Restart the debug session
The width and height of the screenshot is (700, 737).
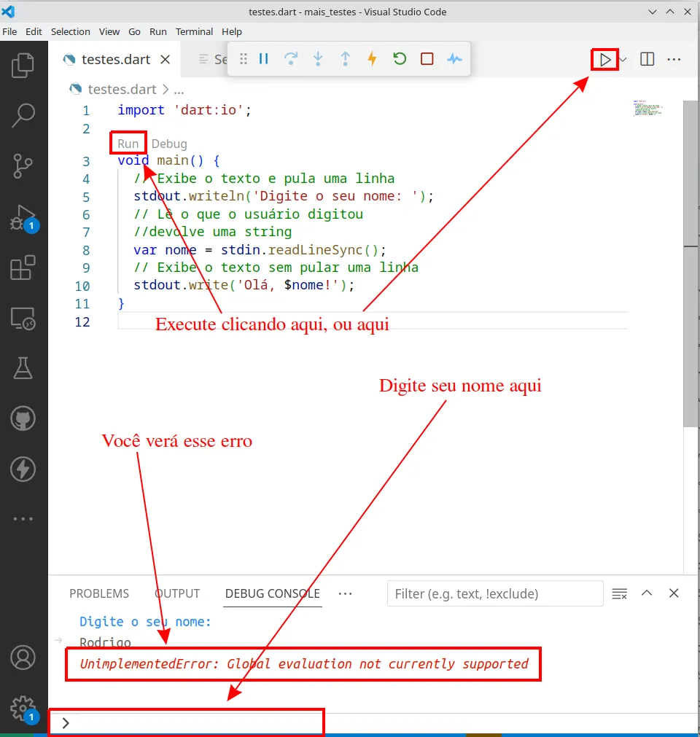click(x=400, y=59)
